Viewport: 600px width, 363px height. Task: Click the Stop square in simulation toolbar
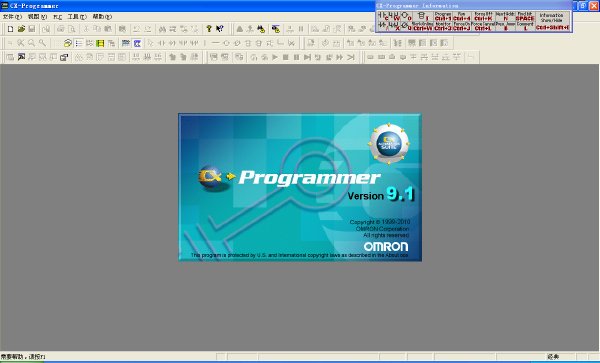[285, 57]
